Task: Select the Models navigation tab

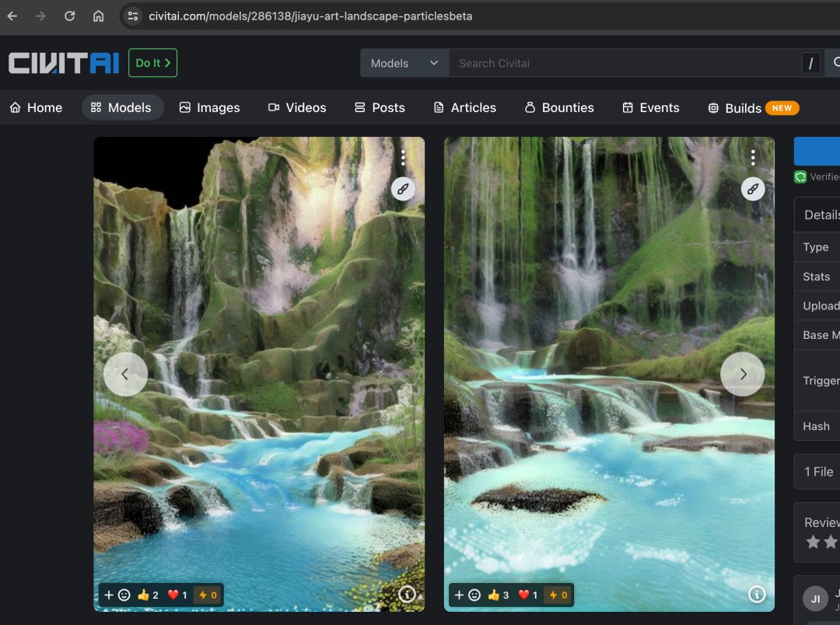Action: (122, 107)
